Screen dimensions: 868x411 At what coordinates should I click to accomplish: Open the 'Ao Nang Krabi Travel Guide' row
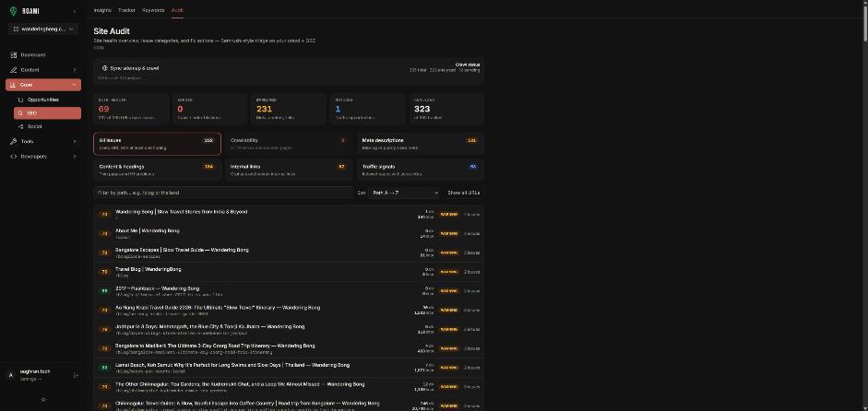point(289,310)
